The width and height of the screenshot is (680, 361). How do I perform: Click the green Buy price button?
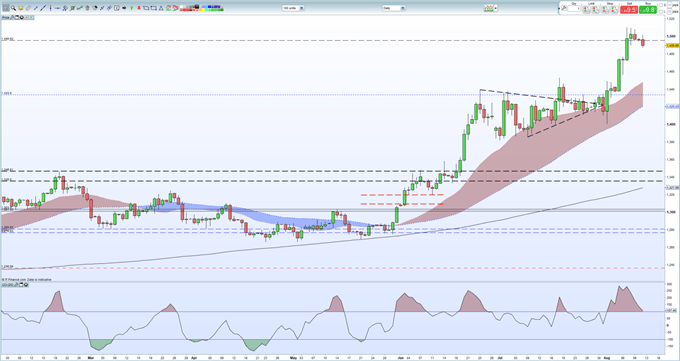[x=648, y=10]
